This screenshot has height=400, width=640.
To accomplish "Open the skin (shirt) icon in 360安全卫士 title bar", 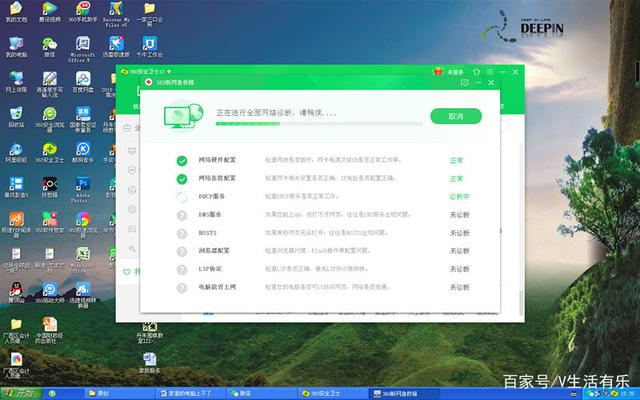I will [476, 72].
